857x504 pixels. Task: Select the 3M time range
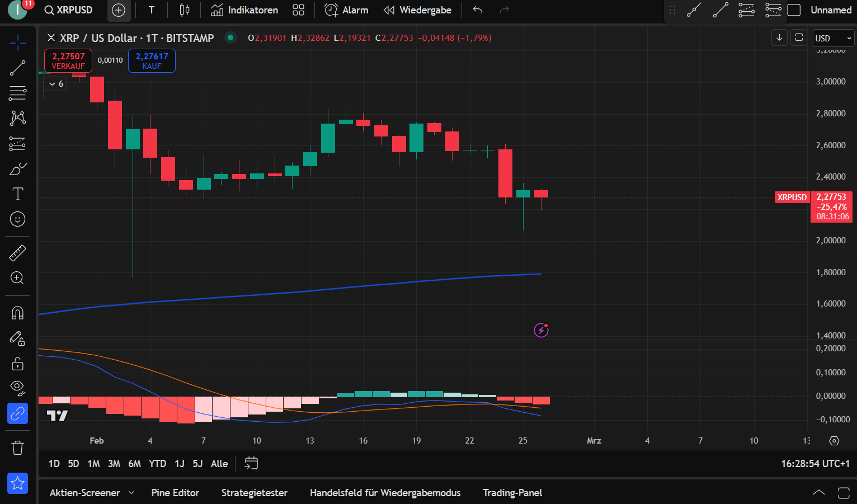click(114, 464)
